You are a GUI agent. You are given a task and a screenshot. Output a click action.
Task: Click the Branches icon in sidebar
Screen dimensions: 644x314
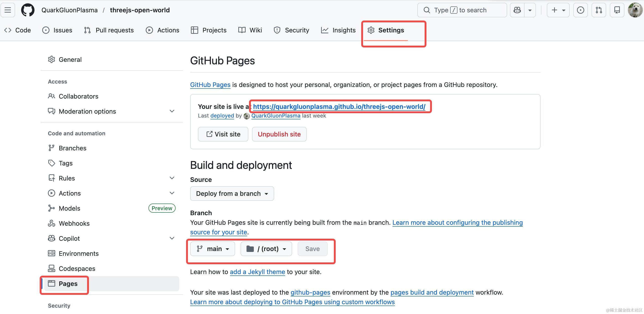[x=52, y=148]
